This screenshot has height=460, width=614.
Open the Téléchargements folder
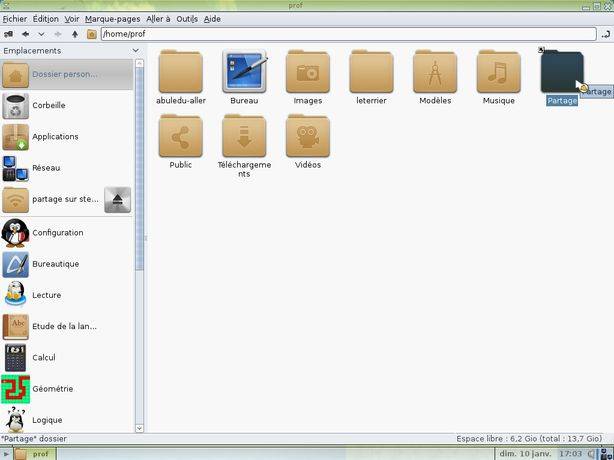coord(244,136)
